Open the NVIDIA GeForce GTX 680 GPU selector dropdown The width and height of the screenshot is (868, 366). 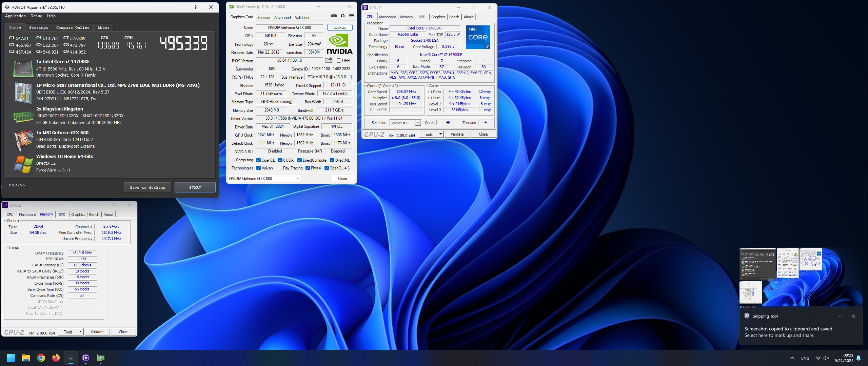[264, 179]
